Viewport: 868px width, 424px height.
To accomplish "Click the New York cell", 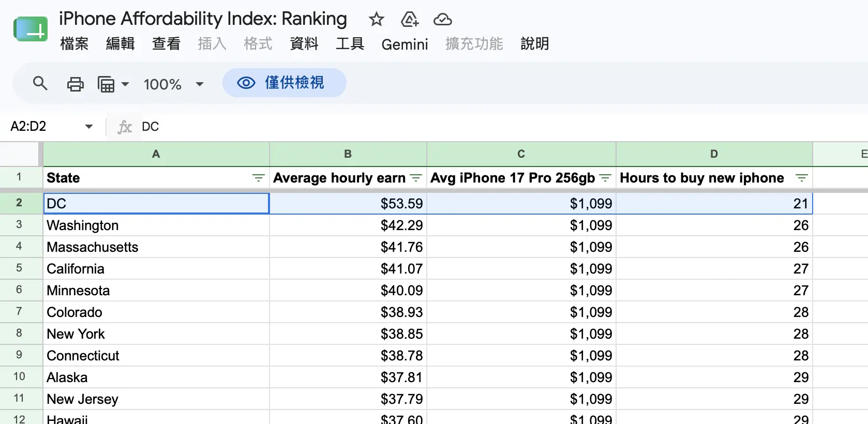I will (x=156, y=334).
